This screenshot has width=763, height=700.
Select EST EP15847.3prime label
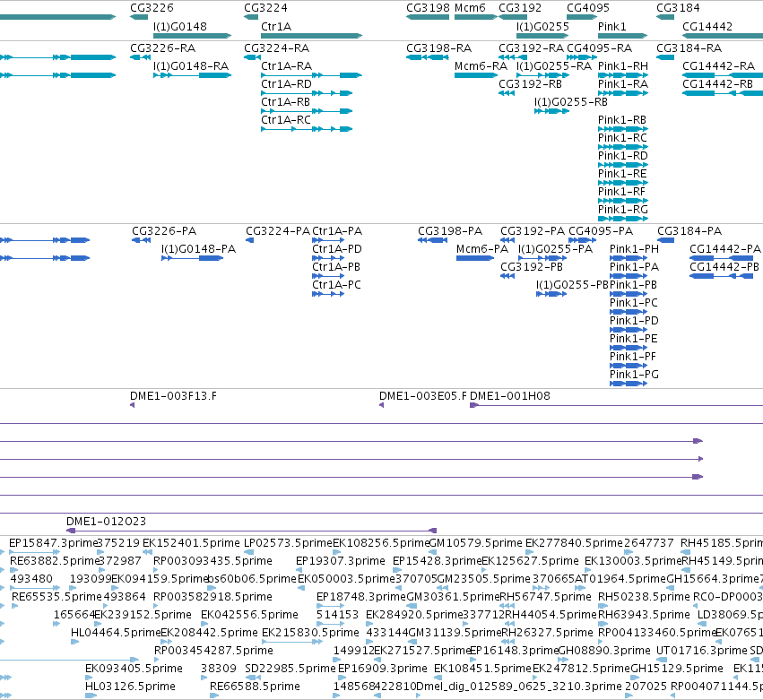(54, 542)
